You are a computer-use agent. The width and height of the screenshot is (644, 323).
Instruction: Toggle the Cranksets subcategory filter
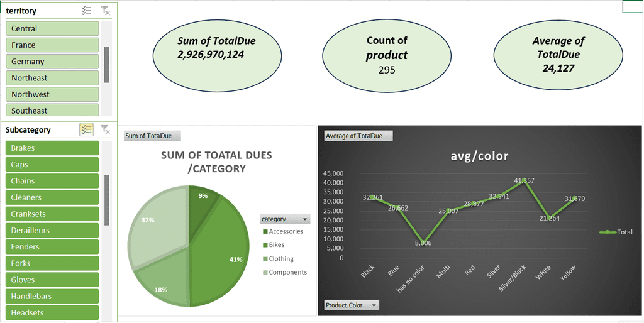52,214
